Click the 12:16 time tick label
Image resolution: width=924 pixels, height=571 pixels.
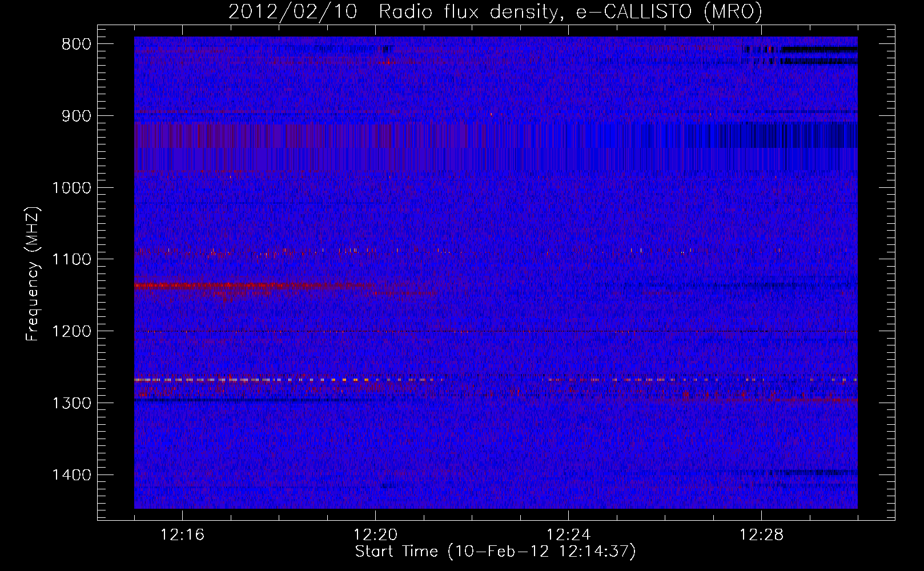[x=182, y=535]
